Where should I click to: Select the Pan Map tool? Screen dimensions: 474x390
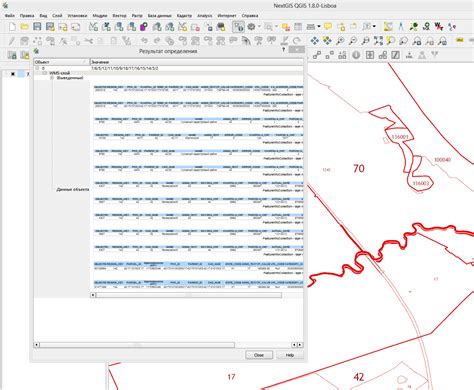pos(314,41)
